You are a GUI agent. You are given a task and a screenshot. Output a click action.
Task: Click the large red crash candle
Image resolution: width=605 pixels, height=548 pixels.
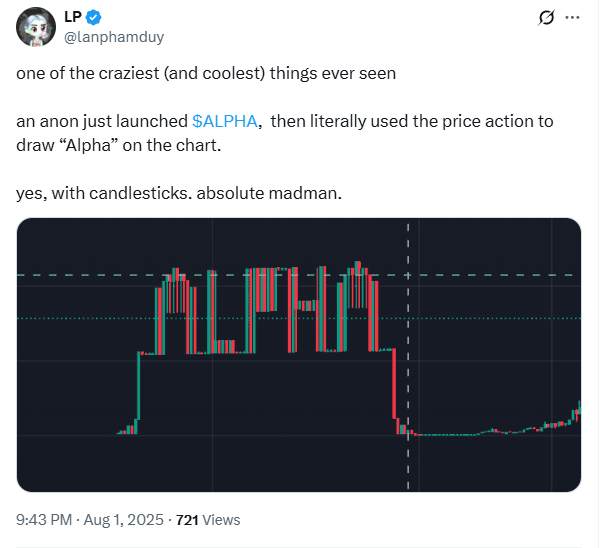tap(396, 388)
